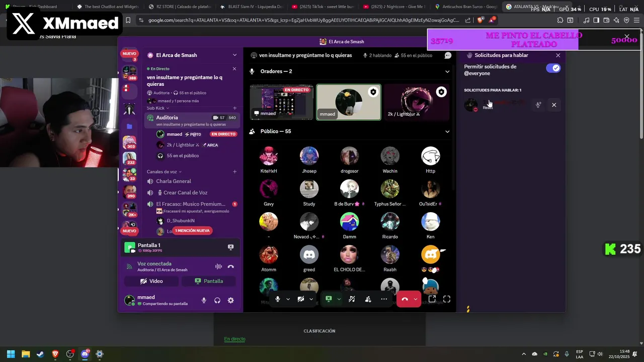The image size is (644, 362).
Task: Open the browser extensions puzzle icon
Action: (x=560, y=20)
